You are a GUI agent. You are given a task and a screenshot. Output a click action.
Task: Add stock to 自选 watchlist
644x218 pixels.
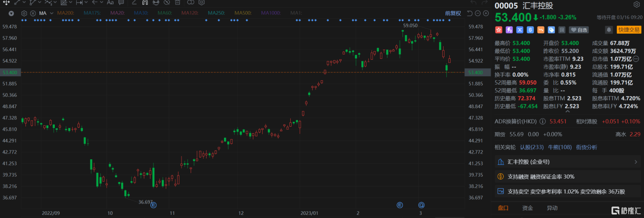coord(579,30)
